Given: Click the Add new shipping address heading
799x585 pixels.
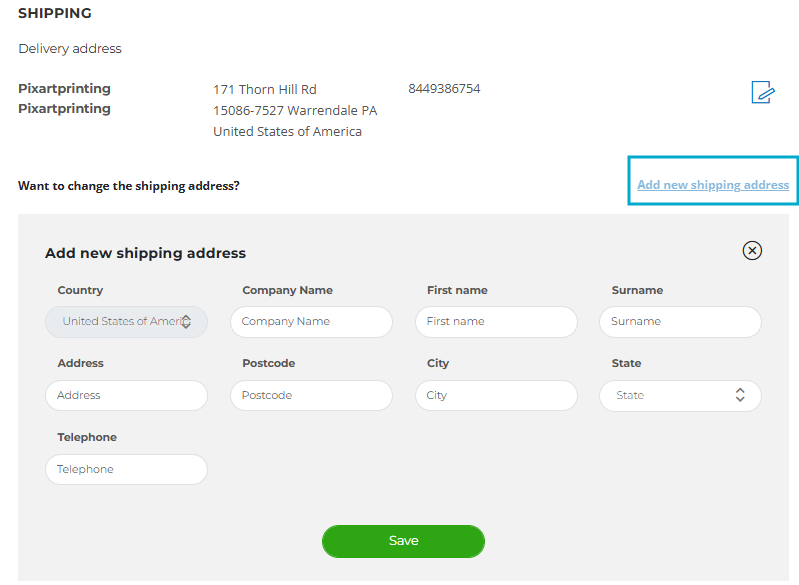Looking at the screenshot, I should [x=145, y=253].
